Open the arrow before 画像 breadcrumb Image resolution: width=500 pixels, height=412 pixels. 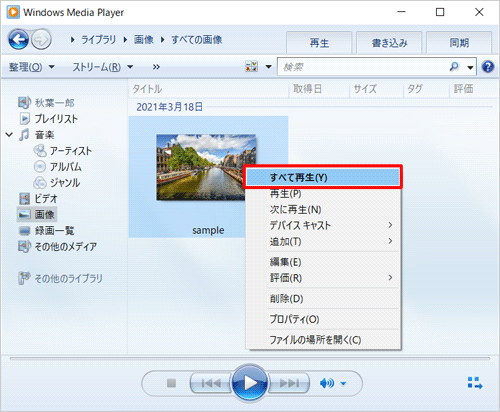(x=125, y=40)
